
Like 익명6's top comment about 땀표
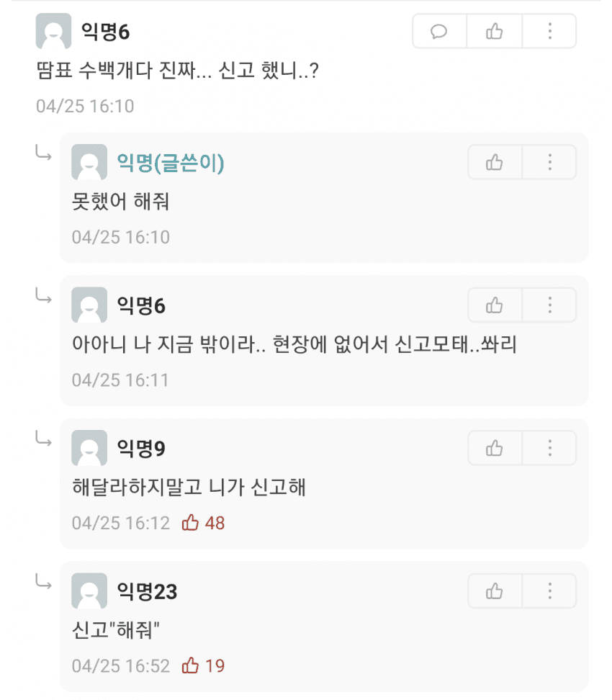(495, 32)
